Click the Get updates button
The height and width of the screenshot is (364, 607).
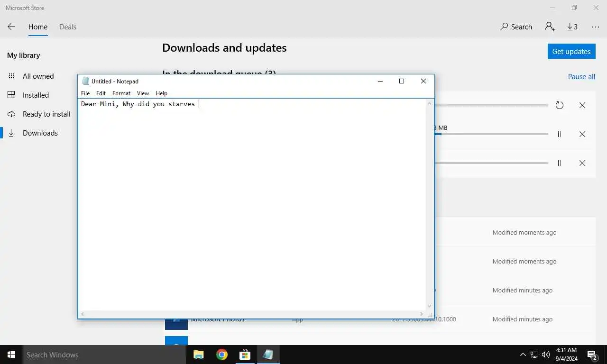coord(571,51)
